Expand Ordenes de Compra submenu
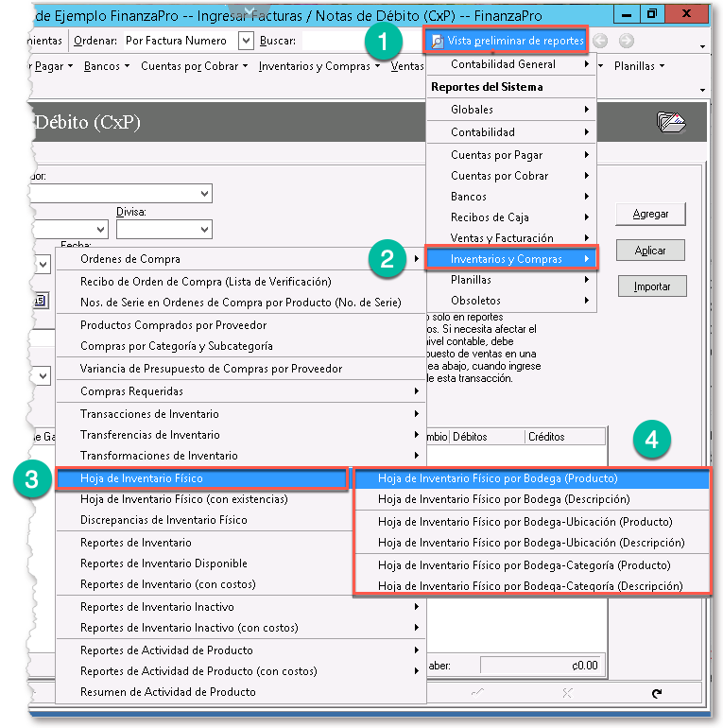The height and width of the screenshot is (728, 723). point(241,259)
